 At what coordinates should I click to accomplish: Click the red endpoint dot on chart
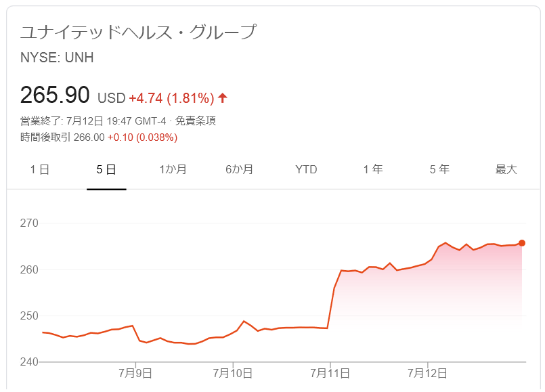pos(522,243)
